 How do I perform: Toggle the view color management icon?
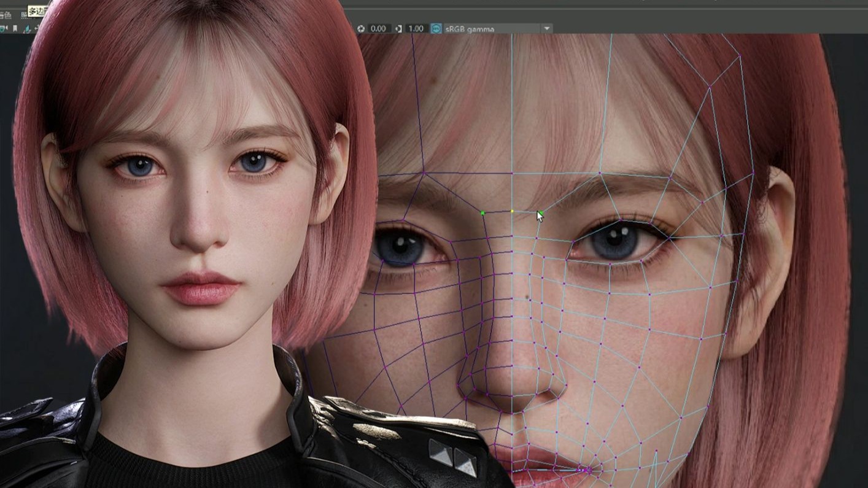(x=436, y=29)
